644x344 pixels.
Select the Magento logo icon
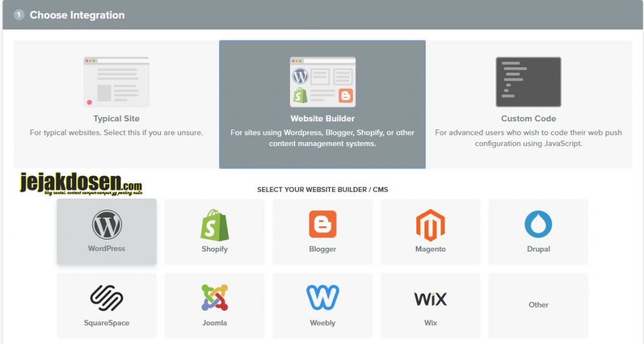tap(430, 225)
